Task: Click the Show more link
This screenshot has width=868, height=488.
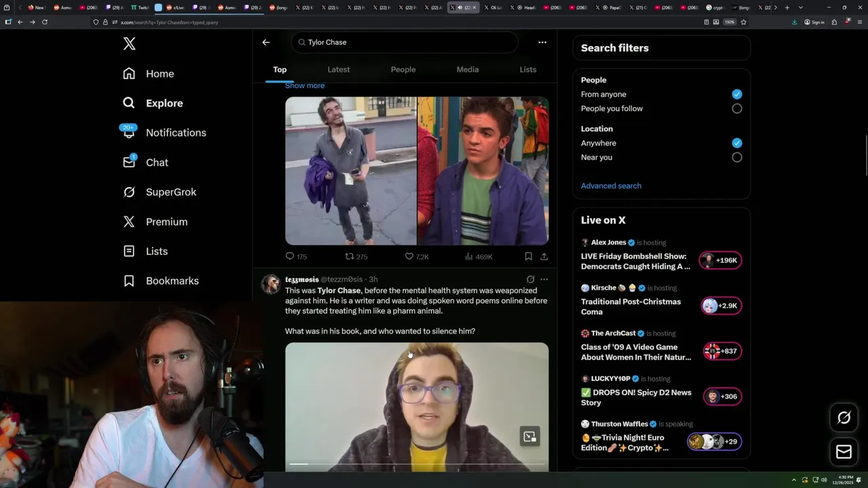Action: point(304,85)
